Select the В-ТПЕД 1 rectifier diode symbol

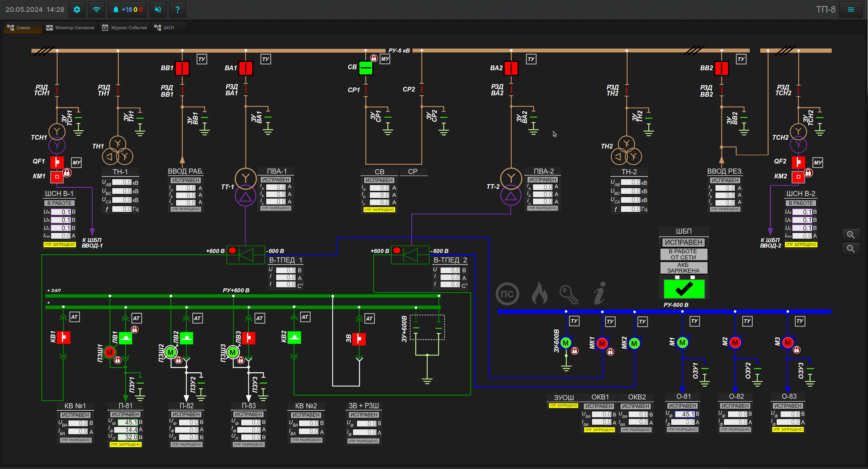(245, 255)
